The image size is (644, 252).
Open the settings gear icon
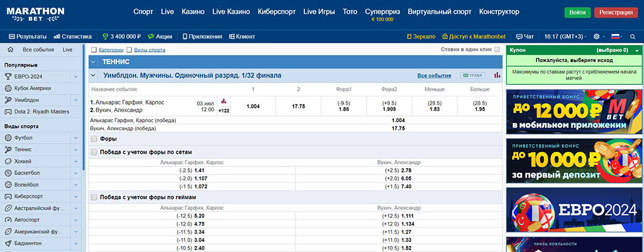(x=597, y=37)
